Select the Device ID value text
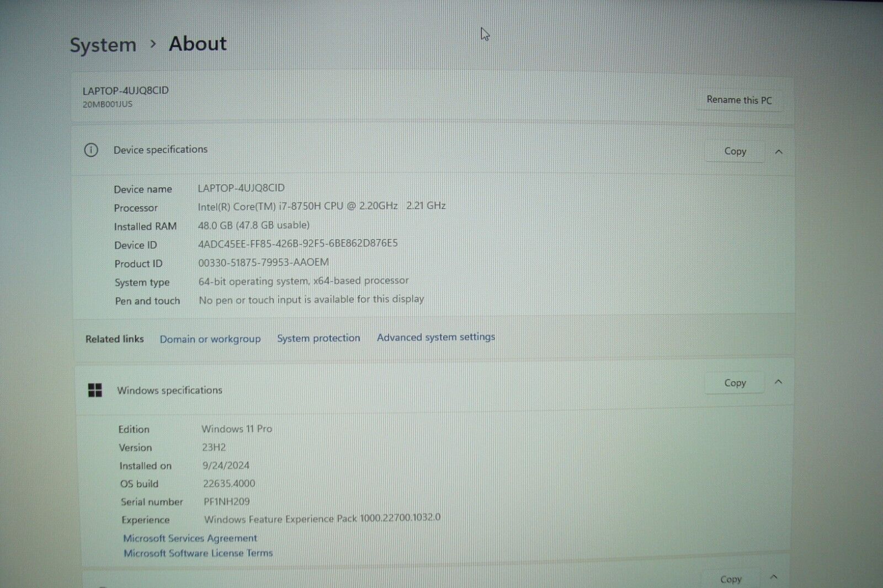Screen dimensions: 883x588 coord(297,243)
